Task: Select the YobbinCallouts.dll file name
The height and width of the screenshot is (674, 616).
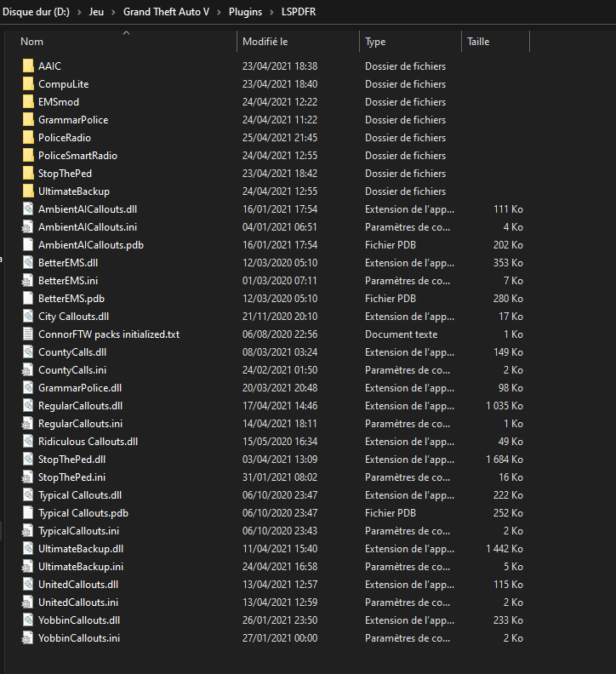Action: coord(79,620)
